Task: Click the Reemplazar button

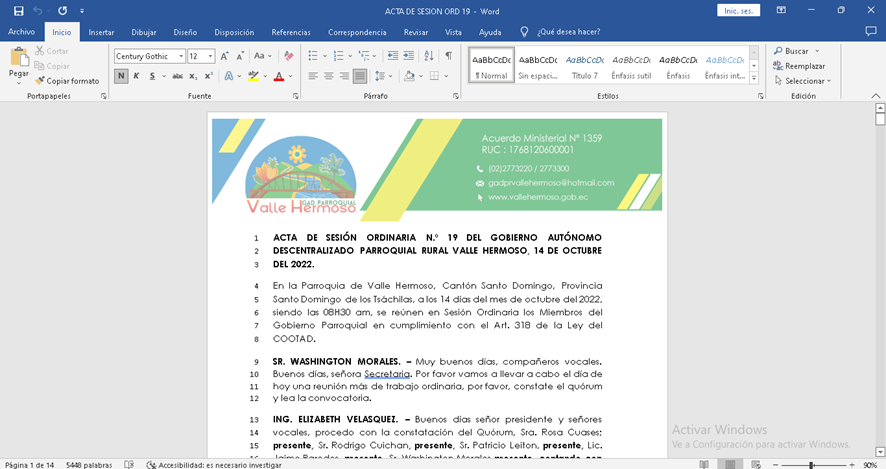Action: click(798, 66)
